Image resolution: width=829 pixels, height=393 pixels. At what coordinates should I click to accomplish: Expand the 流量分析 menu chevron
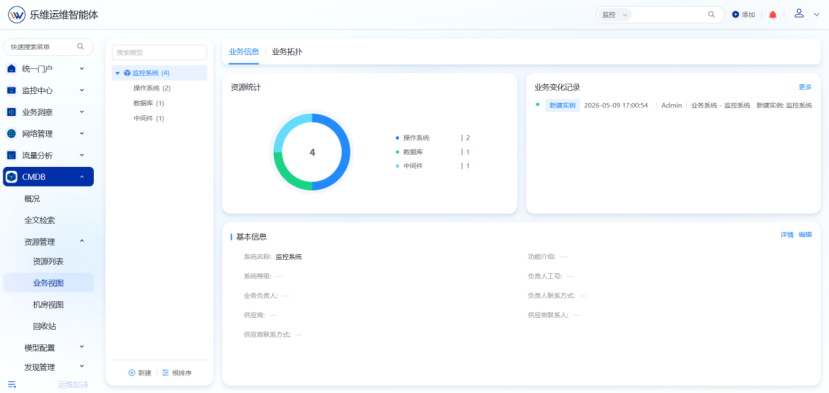pyautogui.click(x=81, y=155)
